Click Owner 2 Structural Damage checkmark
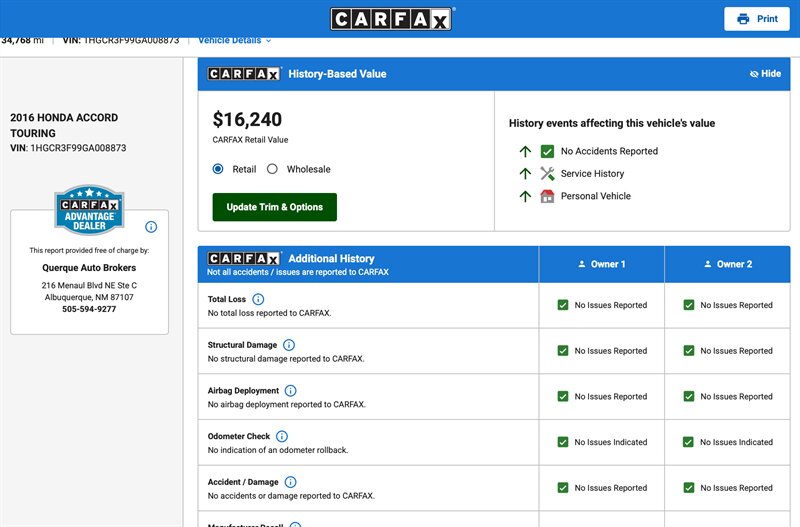800x527 pixels. pyautogui.click(x=689, y=351)
